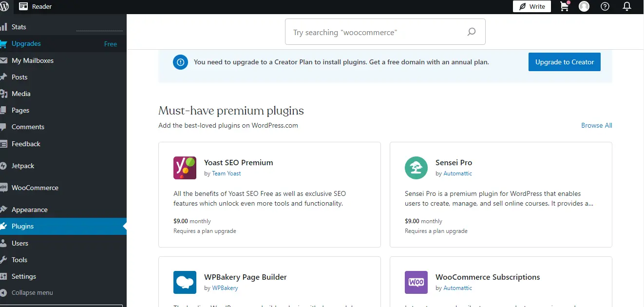Viewport: 644px width, 307px height.
Task: Click the Pages icon in sidebar
Action: [3, 110]
